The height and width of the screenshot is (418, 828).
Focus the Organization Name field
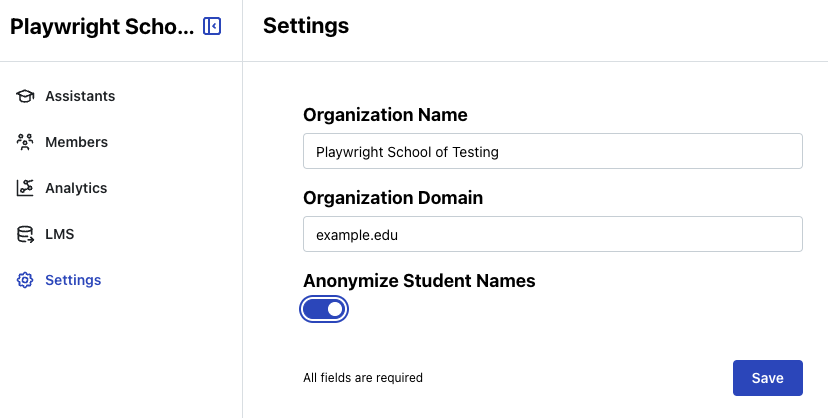(x=552, y=151)
